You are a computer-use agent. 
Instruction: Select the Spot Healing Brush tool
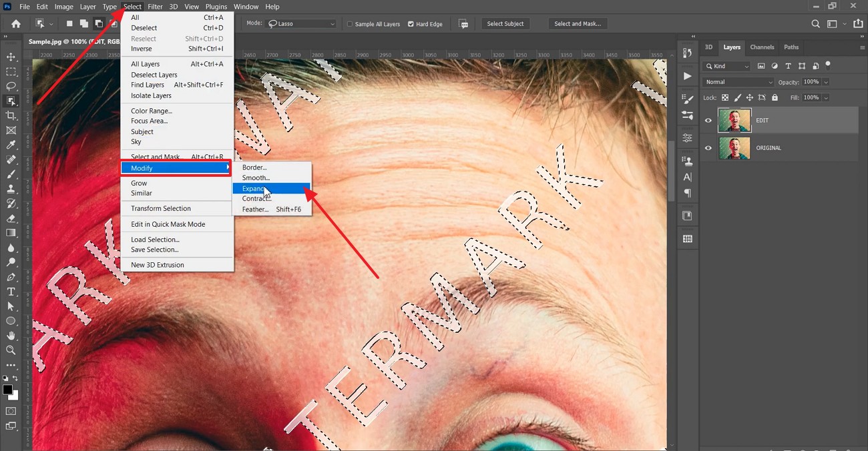[x=11, y=160]
